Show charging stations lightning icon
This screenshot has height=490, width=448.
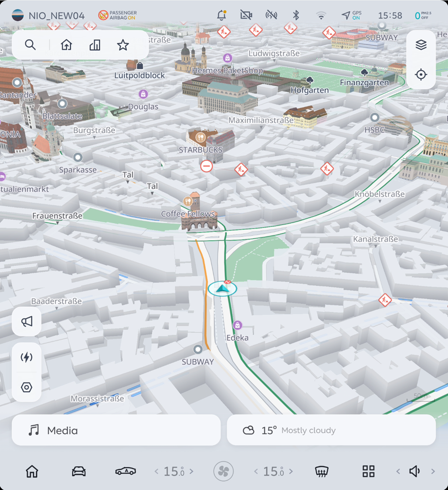coord(27,358)
